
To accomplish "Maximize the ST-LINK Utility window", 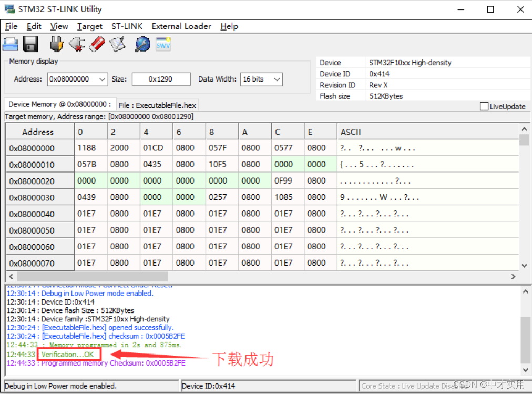I will [490, 9].
